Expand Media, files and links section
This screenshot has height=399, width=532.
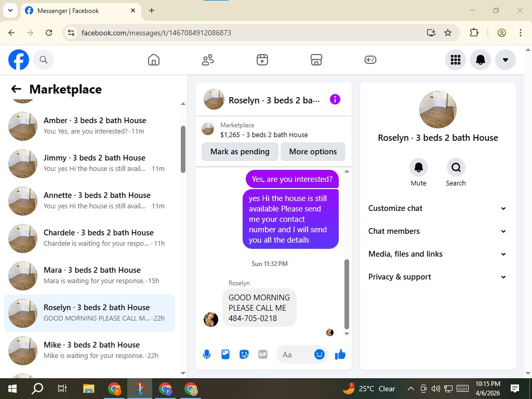coord(437,254)
